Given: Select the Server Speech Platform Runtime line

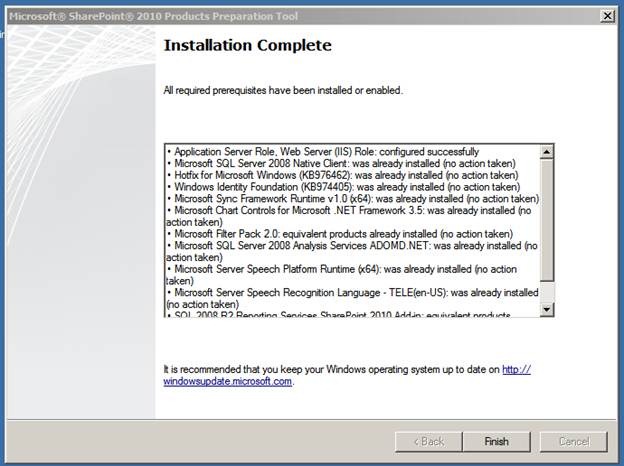Looking at the screenshot, I should click(x=342, y=275).
